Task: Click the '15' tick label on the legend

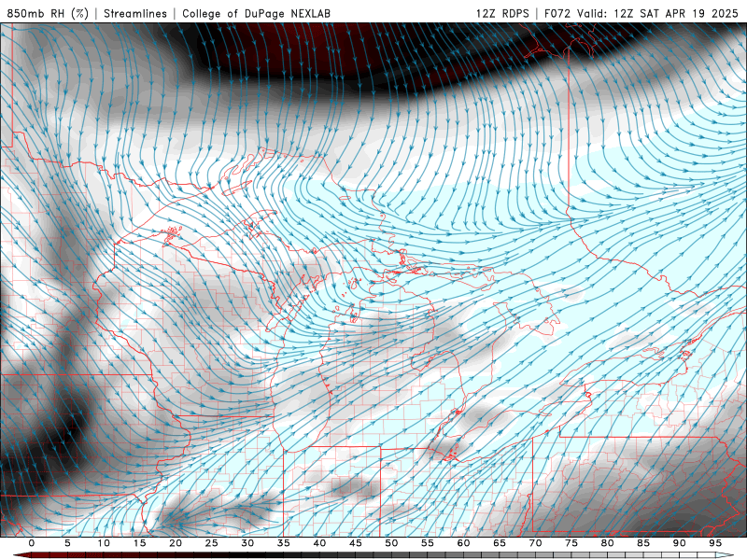Action: (x=139, y=543)
